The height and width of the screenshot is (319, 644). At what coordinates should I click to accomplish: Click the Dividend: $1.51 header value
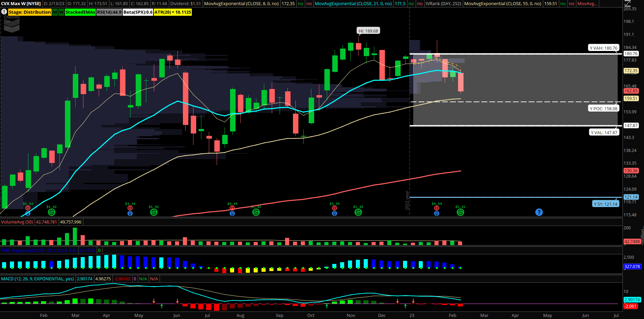coord(186,3)
